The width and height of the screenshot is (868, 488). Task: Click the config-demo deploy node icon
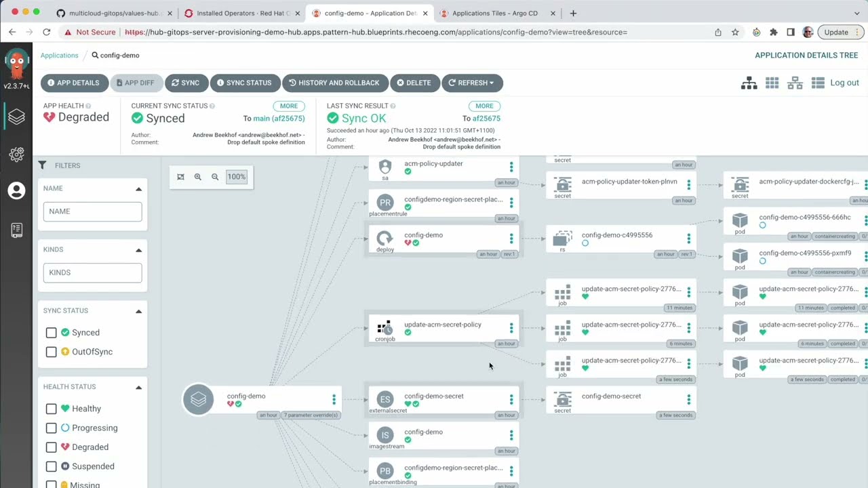pos(384,238)
